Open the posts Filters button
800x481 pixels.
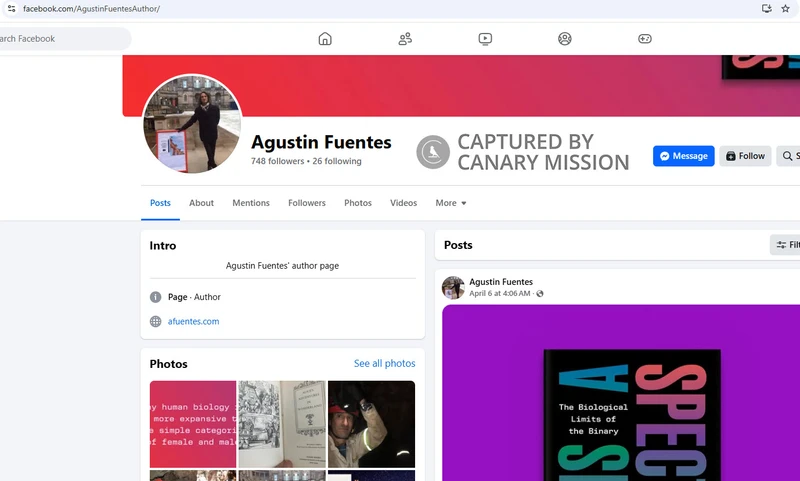pyautogui.click(x=786, y=245)
